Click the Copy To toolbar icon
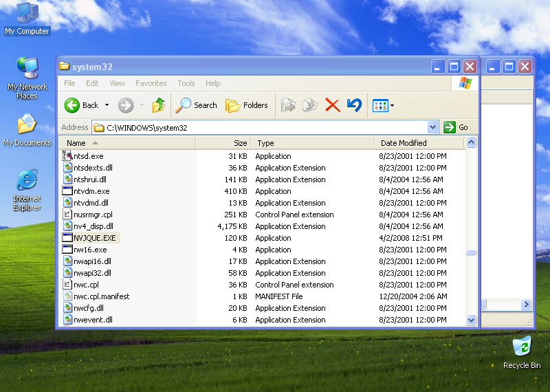This screenshot has height=392, width=550. [310, 105]
